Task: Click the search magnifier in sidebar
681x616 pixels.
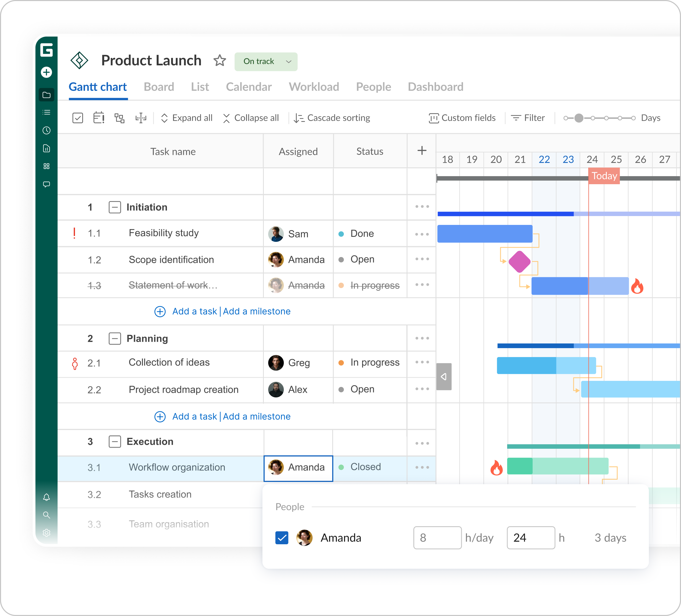Action: [46, 515]
